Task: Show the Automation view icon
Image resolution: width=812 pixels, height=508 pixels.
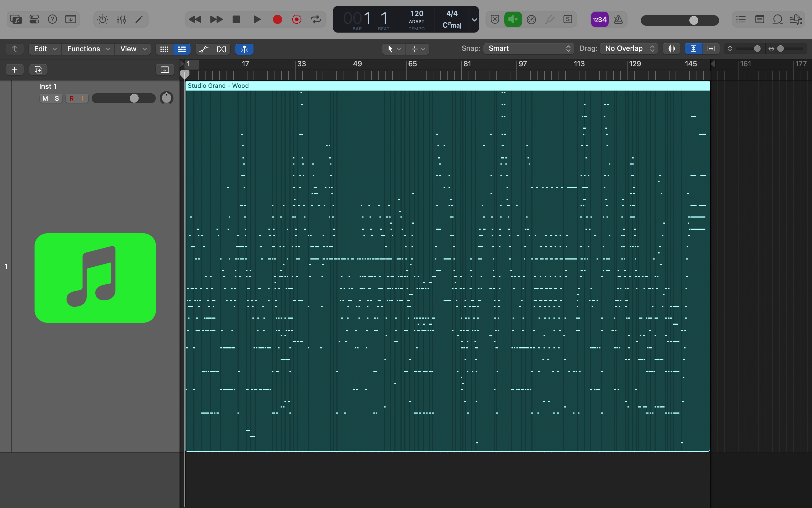Action: [x=204, y=49]
